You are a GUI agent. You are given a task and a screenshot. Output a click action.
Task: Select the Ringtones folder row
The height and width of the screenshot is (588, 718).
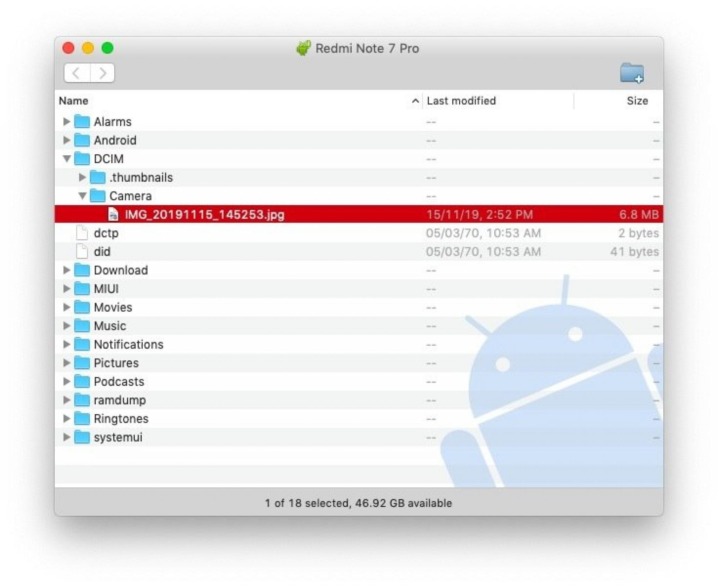121,419
